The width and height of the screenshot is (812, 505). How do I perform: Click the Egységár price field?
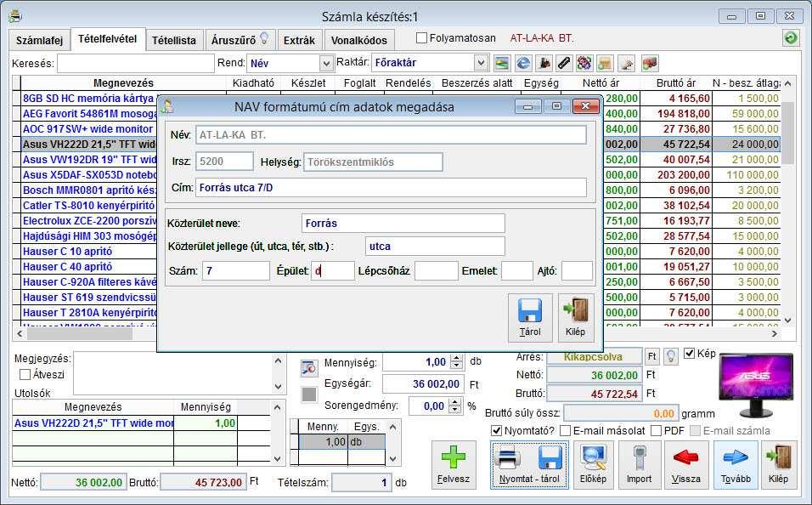coord(423,384)
